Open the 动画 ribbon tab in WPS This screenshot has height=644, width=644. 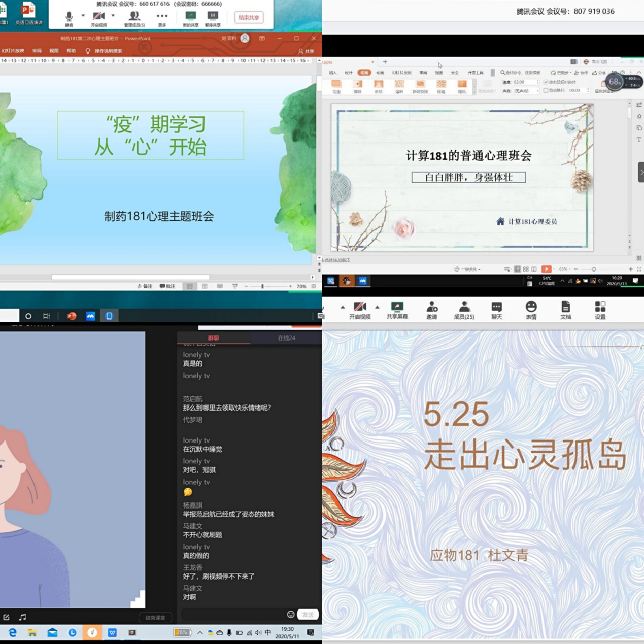coord(380,73)
